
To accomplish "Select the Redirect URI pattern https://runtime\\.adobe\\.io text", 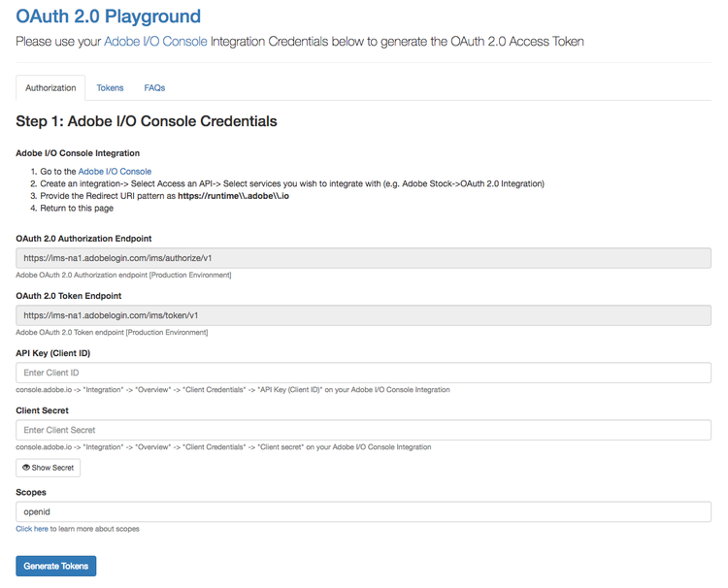I will (x=234, y=196).
